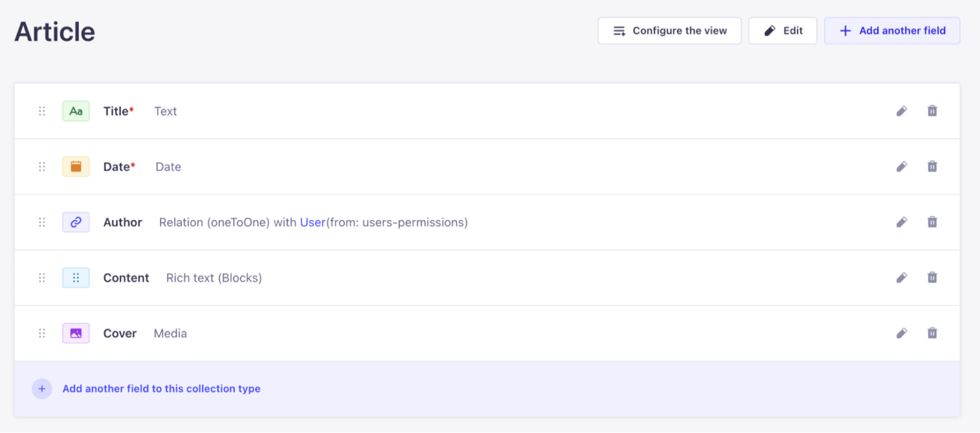This screenshot has width=980, height=433.
Task: Click the Cover media image icon
Action: (76, 333)
